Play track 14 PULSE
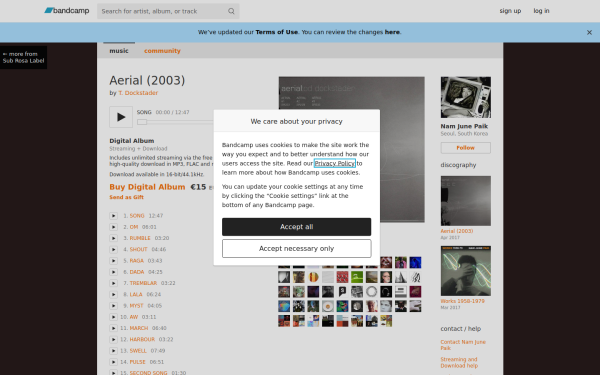The height and width of the screenshot is (375, 600). point(114,362)
